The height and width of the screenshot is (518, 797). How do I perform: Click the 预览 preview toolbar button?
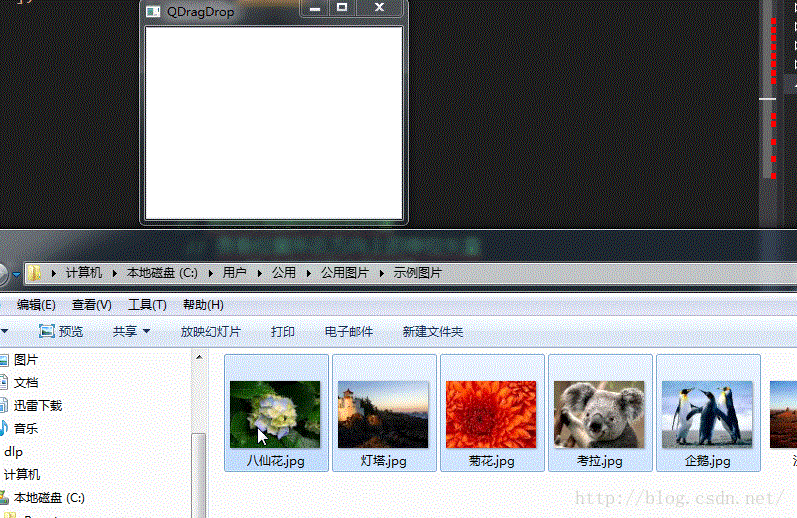pos(61,331)
